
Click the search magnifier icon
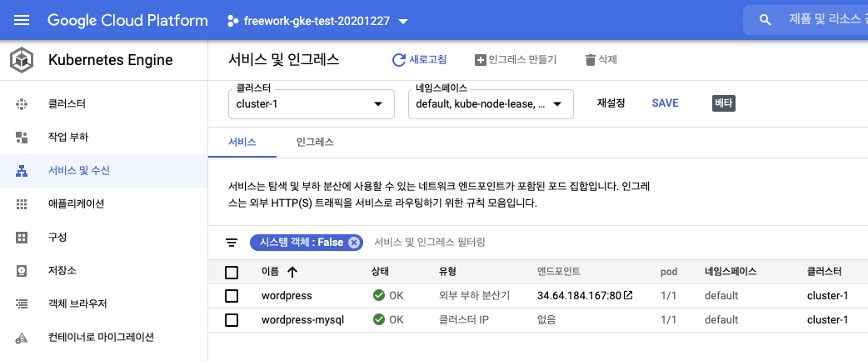pyautogui.click(x=765, y=21)
